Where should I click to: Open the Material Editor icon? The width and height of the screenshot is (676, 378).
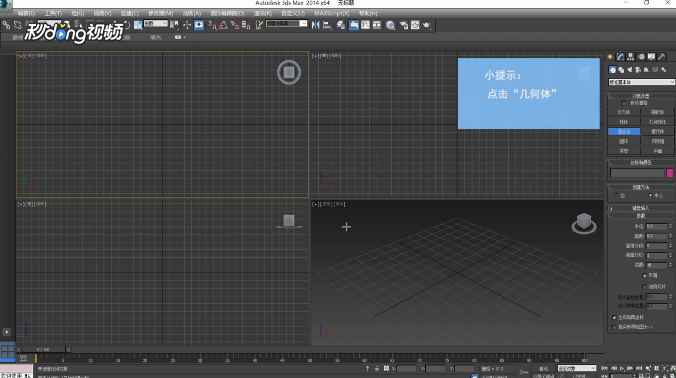point(390,25)
